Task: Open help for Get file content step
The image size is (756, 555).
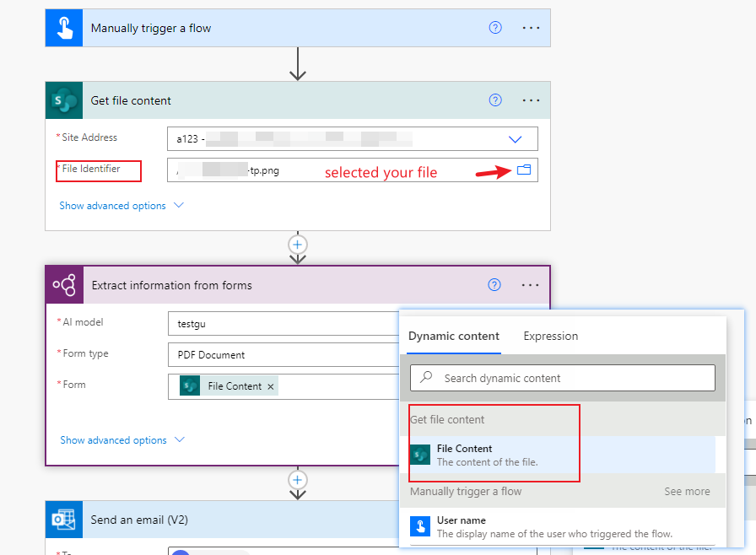Action: [x=495, y=100]
